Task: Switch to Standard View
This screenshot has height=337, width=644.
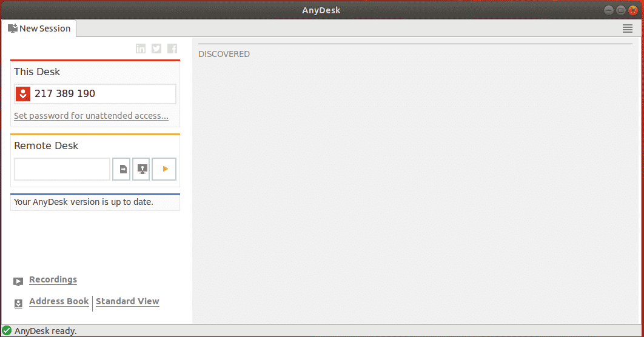Action: [127, 301]
